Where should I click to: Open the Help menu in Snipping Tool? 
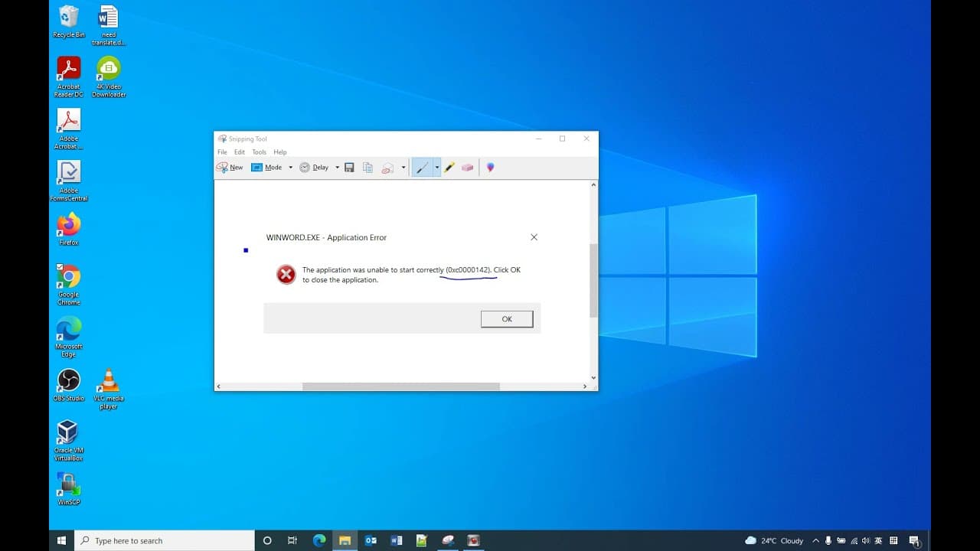(280, 152)
